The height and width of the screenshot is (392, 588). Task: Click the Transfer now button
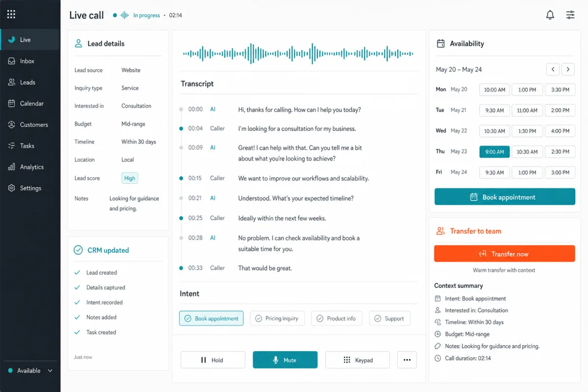pyautogui.click(x=505, y=254)
